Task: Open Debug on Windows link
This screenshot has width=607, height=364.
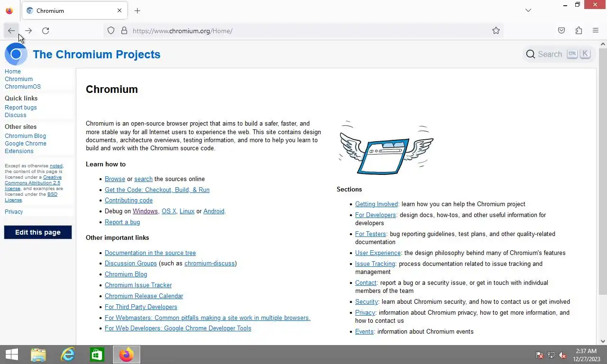Action: click(x=145, y=211)
